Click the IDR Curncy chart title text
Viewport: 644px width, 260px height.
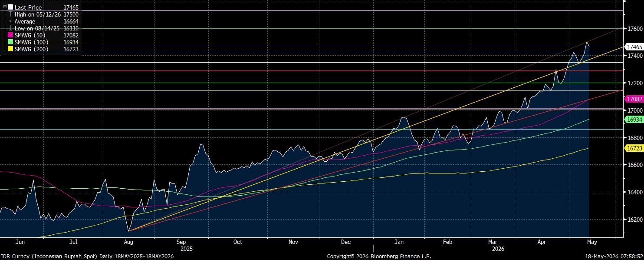click(88, 257)
